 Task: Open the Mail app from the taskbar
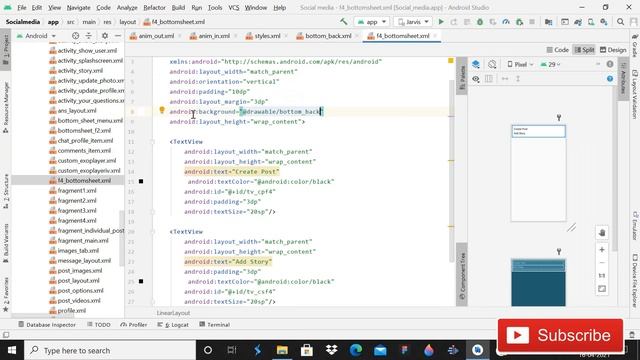pyautogui.click(x=380, y=350)
